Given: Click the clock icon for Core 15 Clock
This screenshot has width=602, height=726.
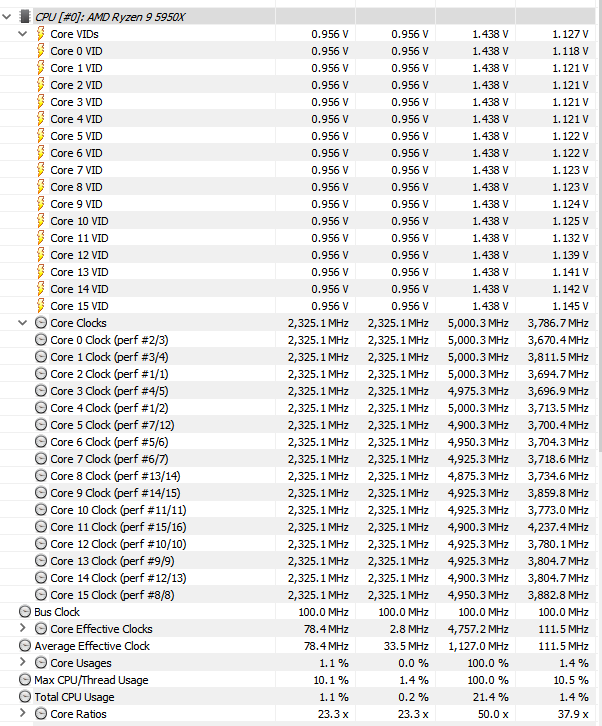Looking at the screenshot, I should coord(41,595).
